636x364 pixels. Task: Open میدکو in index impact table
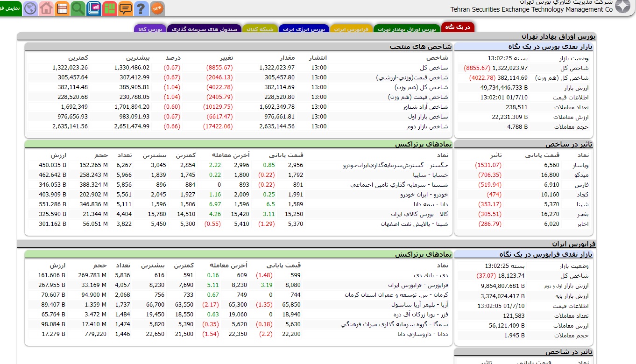(x=582, y=175)
